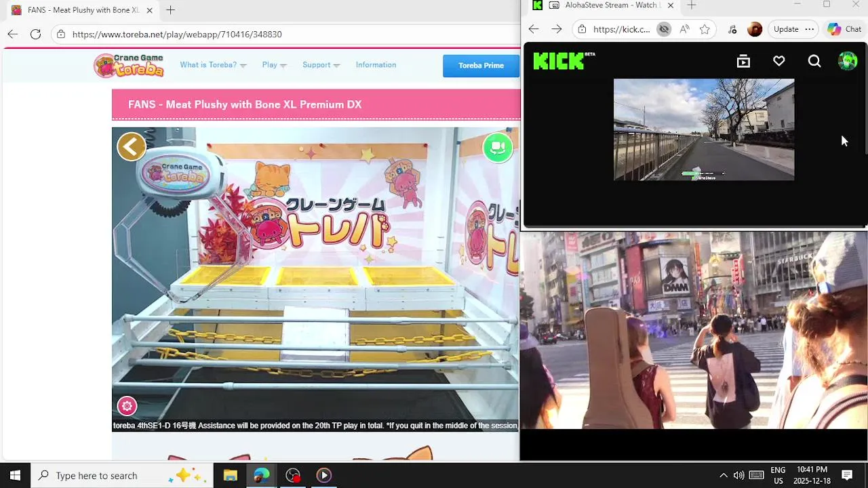868x488 pixels.
Task: Click the assistance notice text below the game view
Action: point(315,426)
